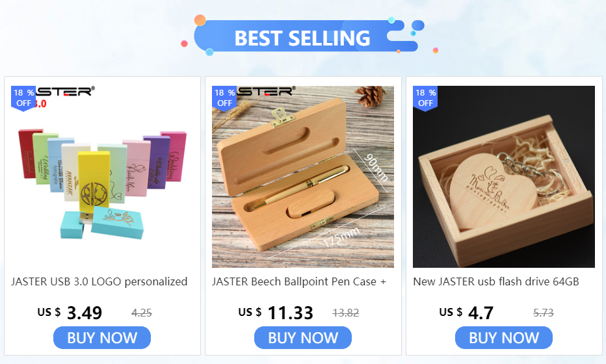This screenshot has height=364, width=606.
Task: Open the heart-shaped wooden USB image
Action: 504,177
